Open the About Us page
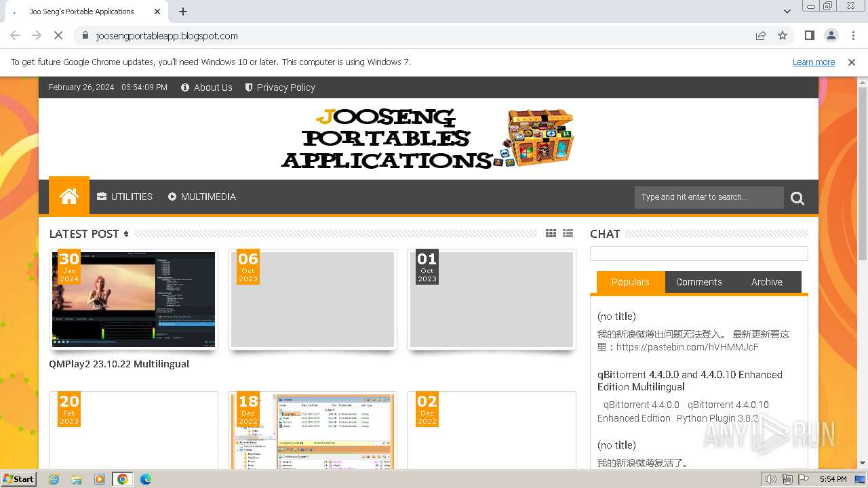Screen dimensions: 868x488 207,87
